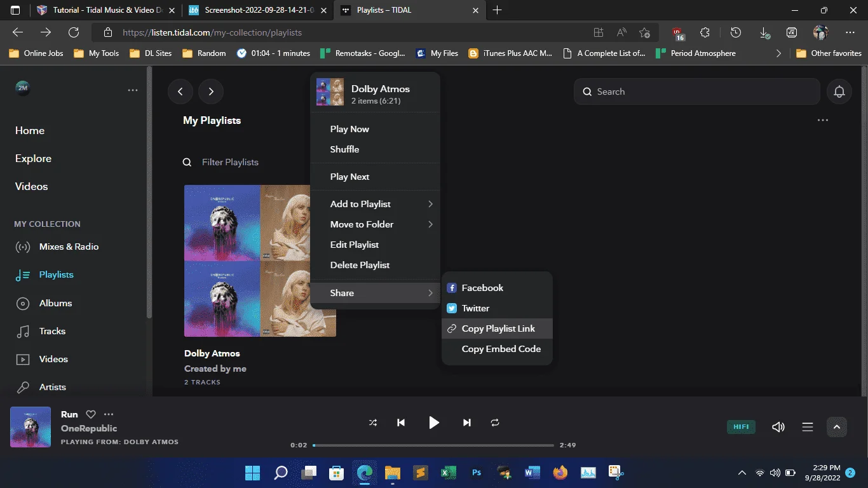Navigate back with the left arrow button

coord(180,91)
